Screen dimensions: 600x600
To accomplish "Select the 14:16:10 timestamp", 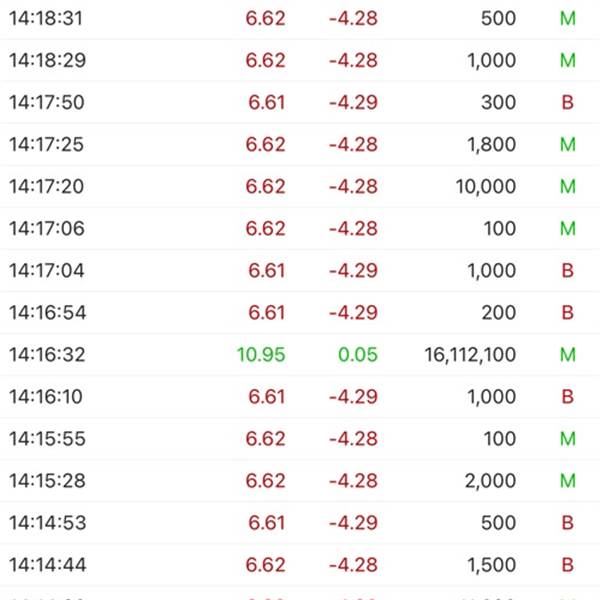I will [46, 396].
